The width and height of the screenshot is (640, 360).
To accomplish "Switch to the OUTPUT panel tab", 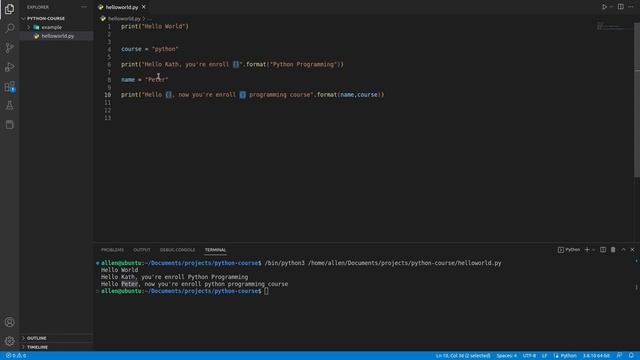I will pos(142,250).
